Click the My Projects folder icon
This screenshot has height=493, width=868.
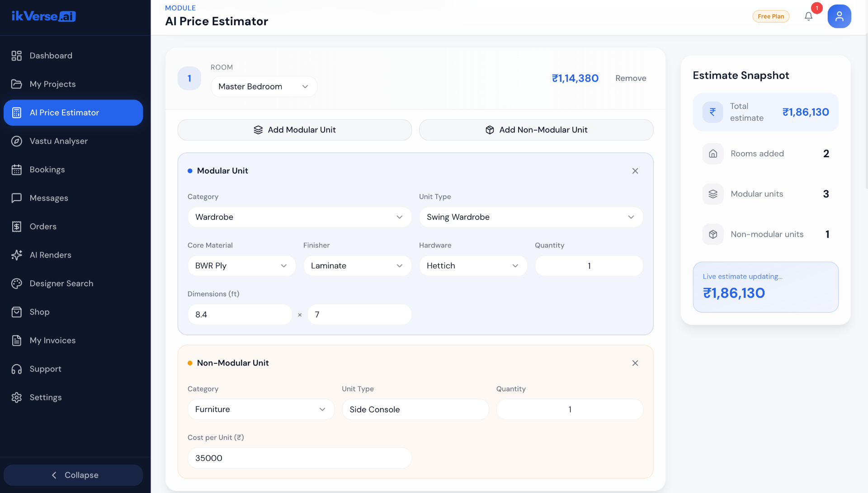pyautogui.click(x=17, y=84)
